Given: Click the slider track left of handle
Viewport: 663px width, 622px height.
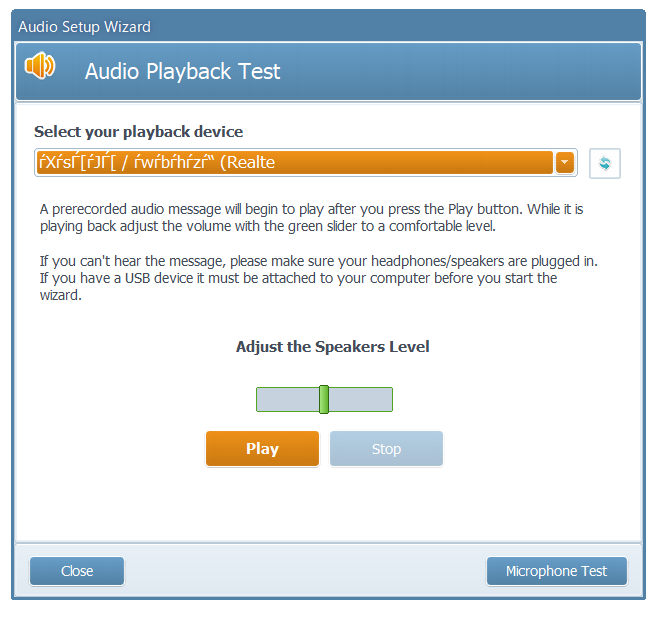Looking at the screenshot, I should point(287,400).
